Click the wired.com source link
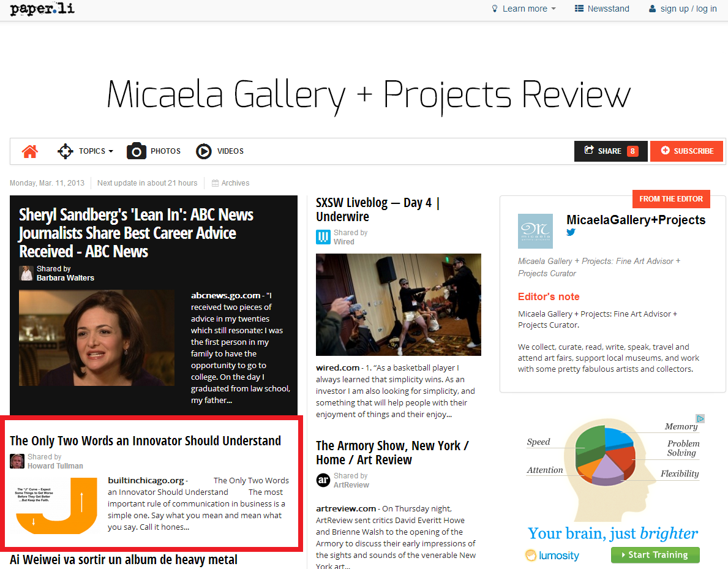The height and width of the screenshot is (569, 728). tap(337, 368)
